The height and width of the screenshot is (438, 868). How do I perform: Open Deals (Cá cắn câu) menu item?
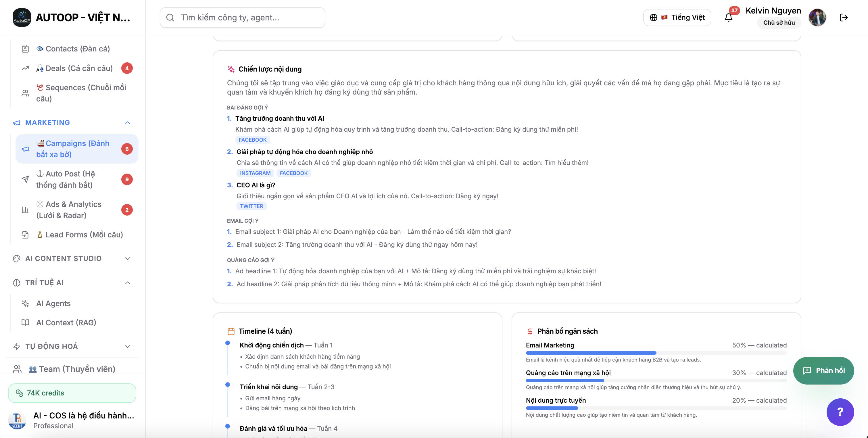[x=79, y=68]
